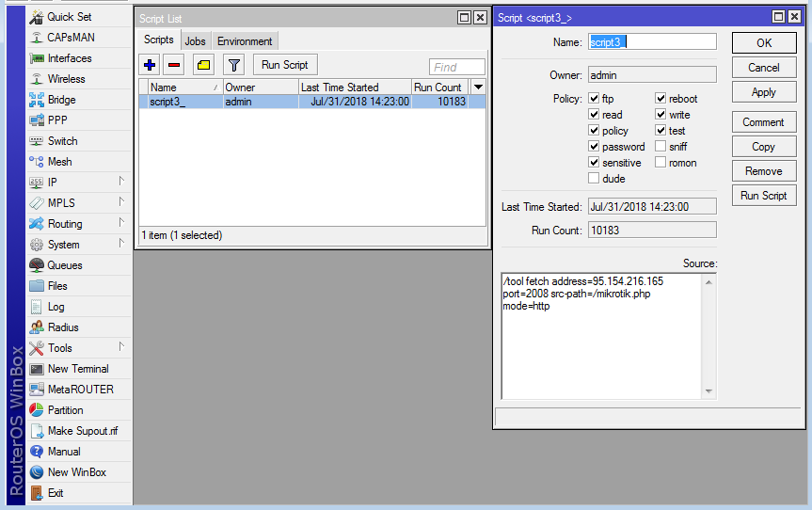The width and height of the screenshot is (812, 510).
Task: Switch to Environment tab
Action: click(x=245, y=40)
